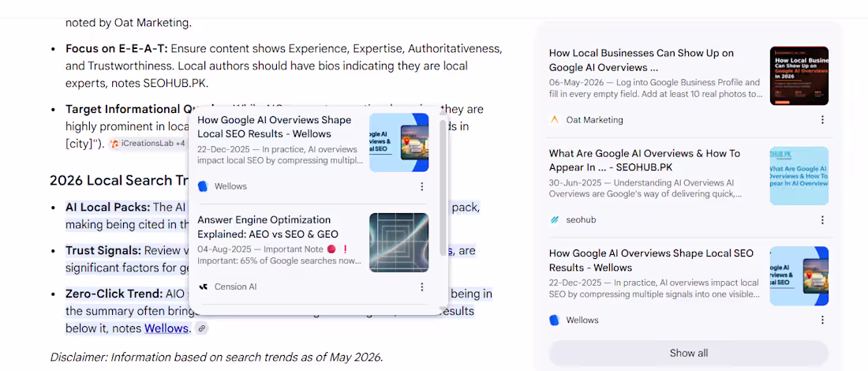The image size is (868, 371).
Task: Open more options for Oat Marketing source
Action: tap(822, 120)
